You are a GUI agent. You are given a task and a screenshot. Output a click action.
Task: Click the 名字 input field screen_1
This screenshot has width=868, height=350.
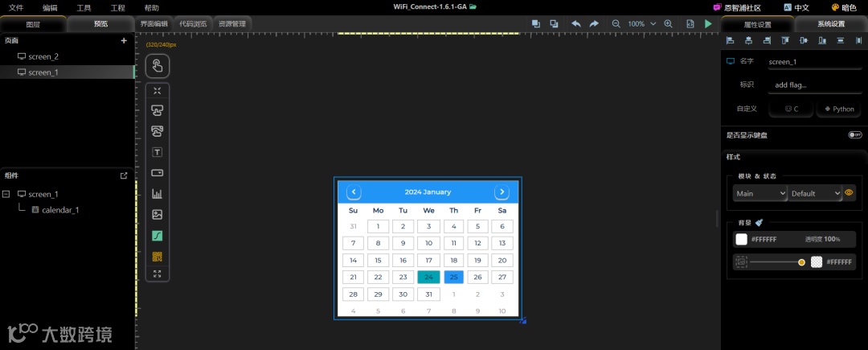point(815,62)
